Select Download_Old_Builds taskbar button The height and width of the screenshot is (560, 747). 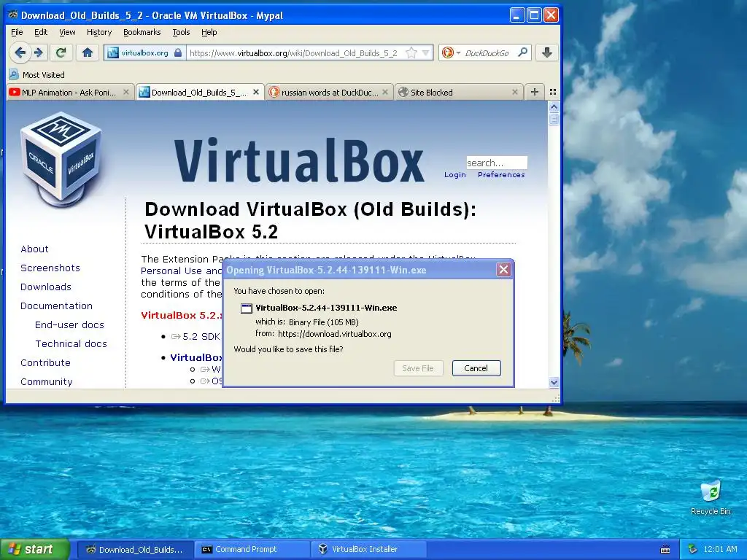(136, 549)
